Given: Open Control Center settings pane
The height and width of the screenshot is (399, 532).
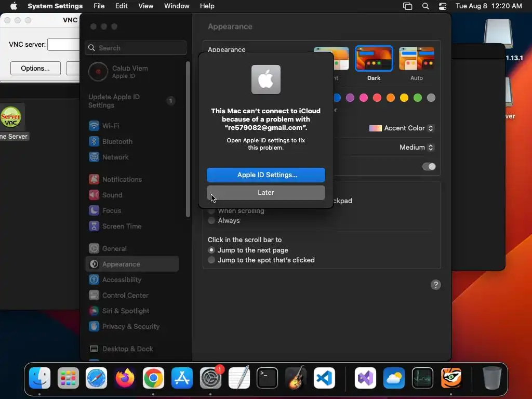Looking at the screenshot, I should 132,296.
